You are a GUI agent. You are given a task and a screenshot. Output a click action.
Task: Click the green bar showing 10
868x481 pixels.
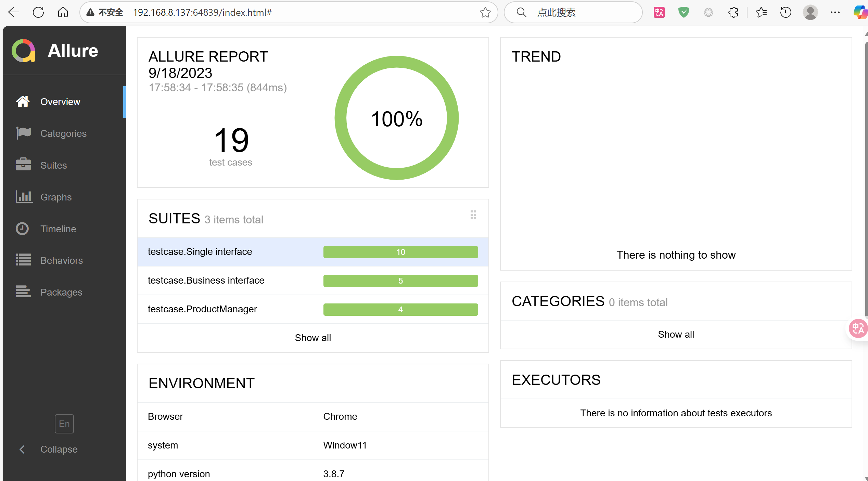[x=400, y=252]
